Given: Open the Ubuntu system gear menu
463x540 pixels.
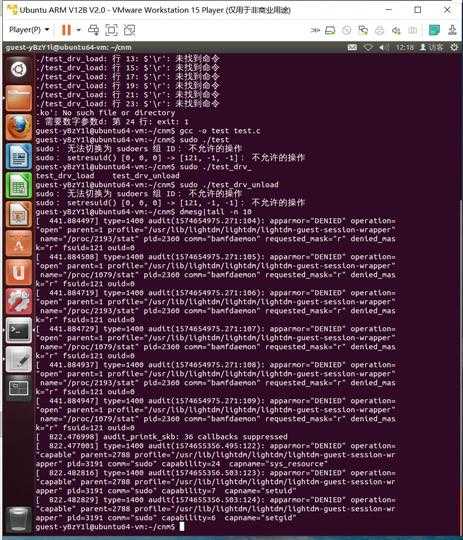Looking at the screenshot, I should [454, 47].
